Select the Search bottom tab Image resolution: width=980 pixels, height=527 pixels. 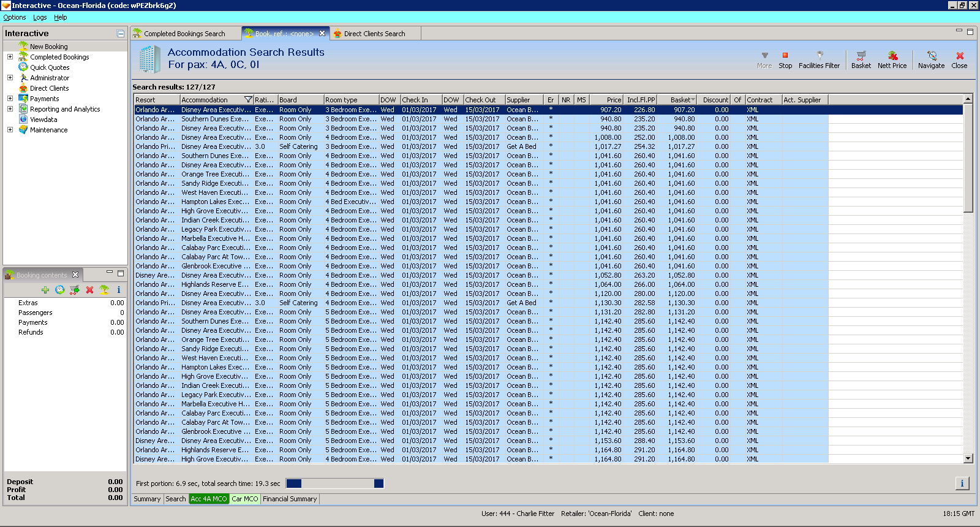176,499
